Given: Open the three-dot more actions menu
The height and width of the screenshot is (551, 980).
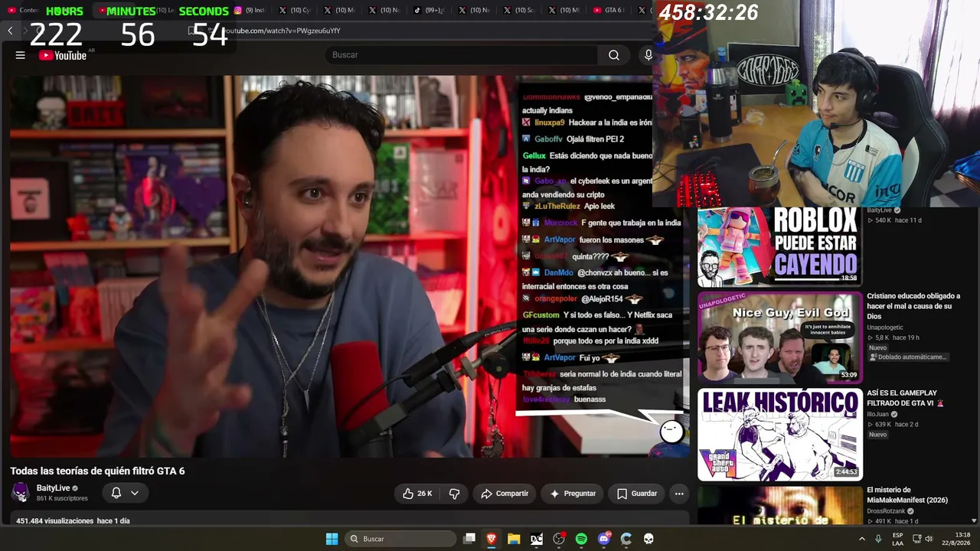Looking at the screenshot, I should point(678,494).
